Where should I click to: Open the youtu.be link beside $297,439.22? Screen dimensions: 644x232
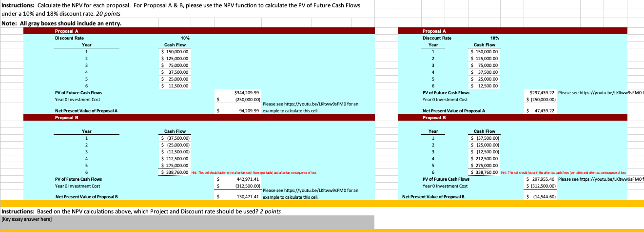coord(601,92)
